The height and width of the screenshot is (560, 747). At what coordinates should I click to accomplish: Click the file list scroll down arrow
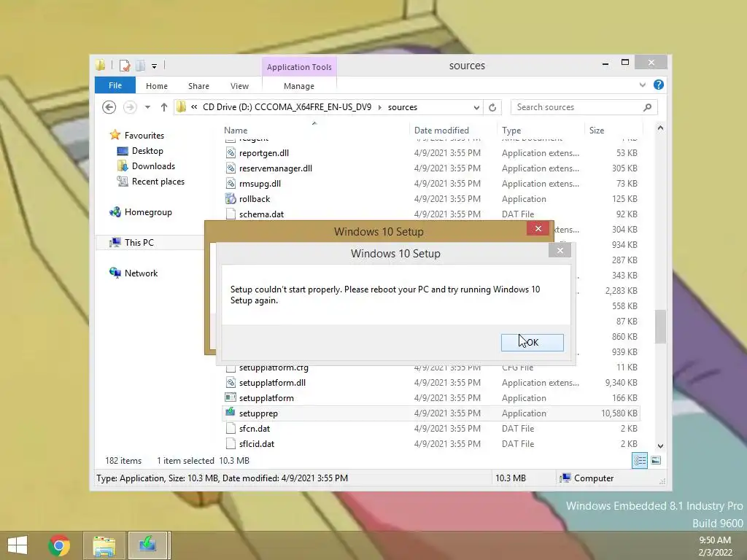[660, 446]
